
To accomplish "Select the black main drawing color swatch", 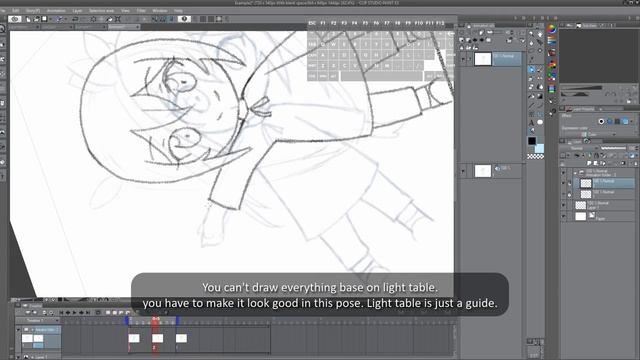I will [532, 141].
